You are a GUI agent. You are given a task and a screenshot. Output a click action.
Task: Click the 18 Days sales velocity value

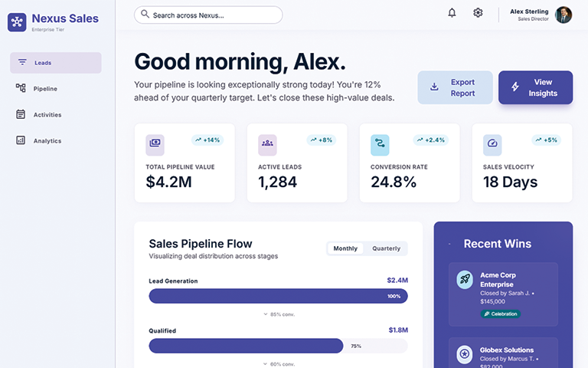click(511, 182)
